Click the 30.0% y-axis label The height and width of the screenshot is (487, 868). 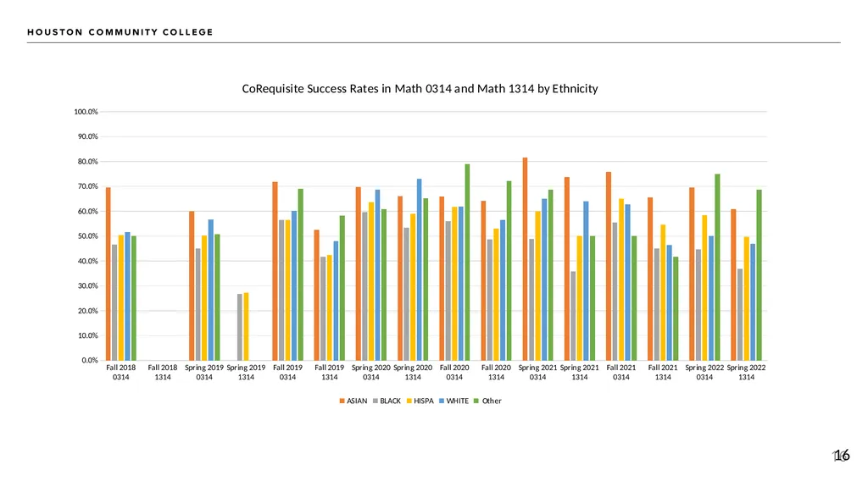pos(87,286)
